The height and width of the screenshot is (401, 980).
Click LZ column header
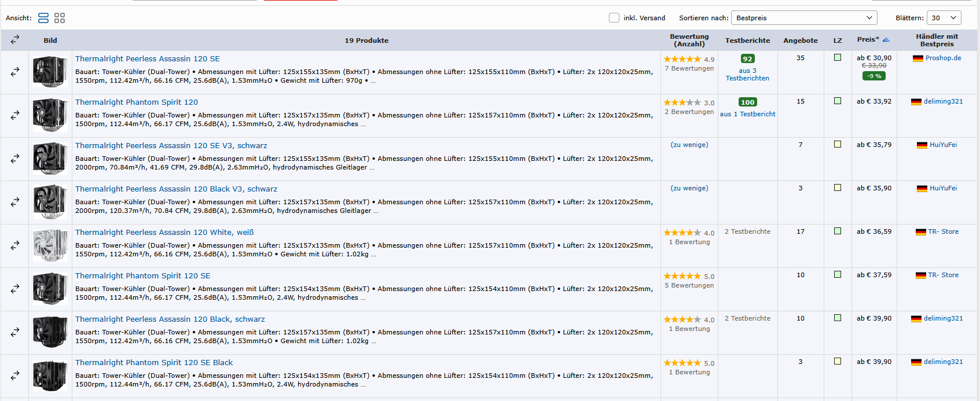click(838, 41)
